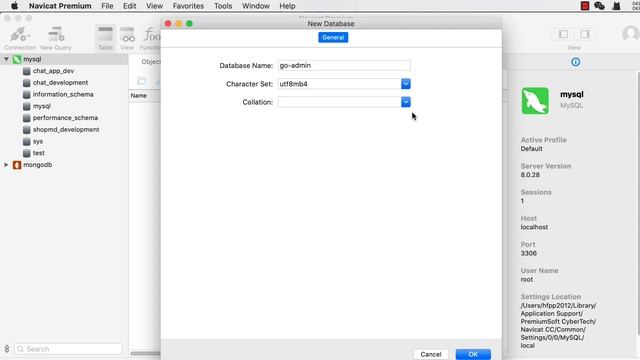Click the open-table icon in object toolbar
This screenshot has width=640, height=360.
(x=142, y=81)
